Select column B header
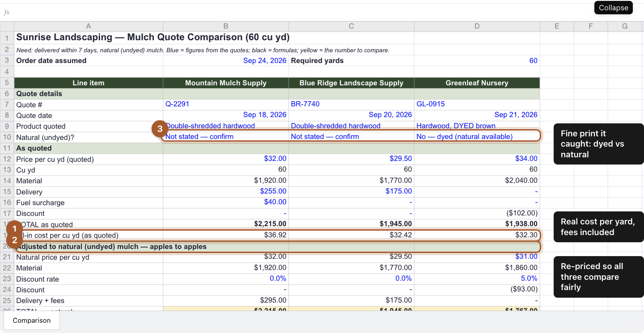644x333 pixels. click(226, 26)
